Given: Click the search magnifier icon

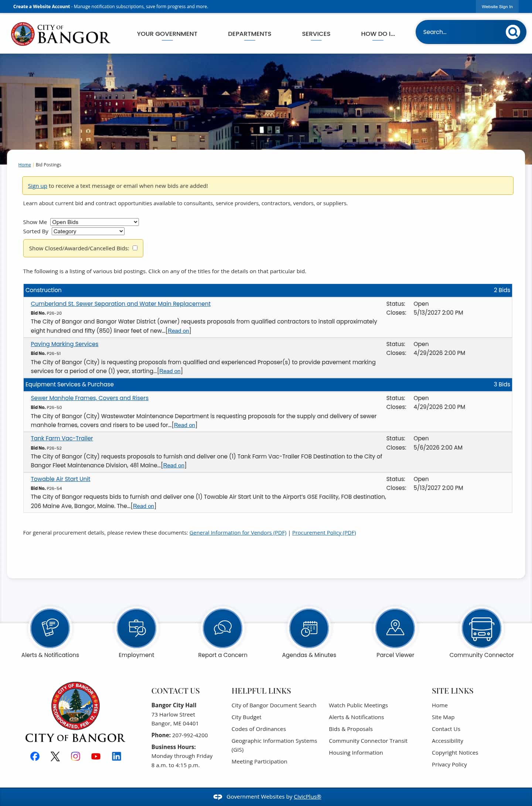Looking at the screenshot, I should tap(512, 32).
